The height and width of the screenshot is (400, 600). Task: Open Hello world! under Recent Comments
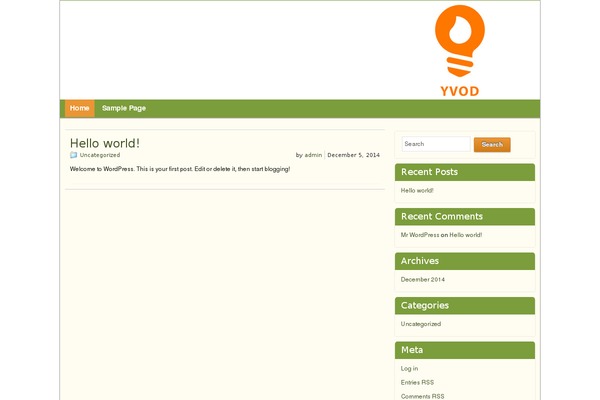pyautogui.click(x=466, y=235)
